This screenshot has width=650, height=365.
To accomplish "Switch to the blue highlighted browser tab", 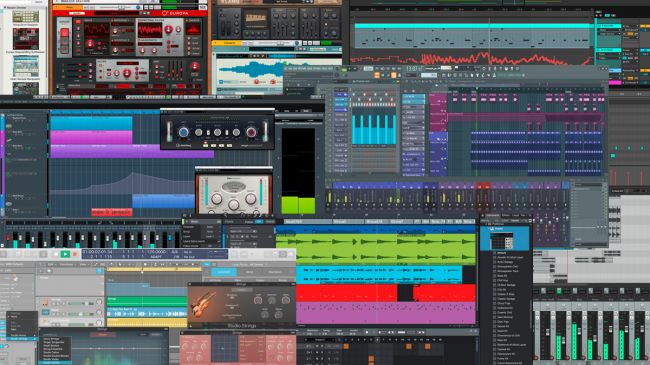I will pyautogui.click(x=224, y=272).
